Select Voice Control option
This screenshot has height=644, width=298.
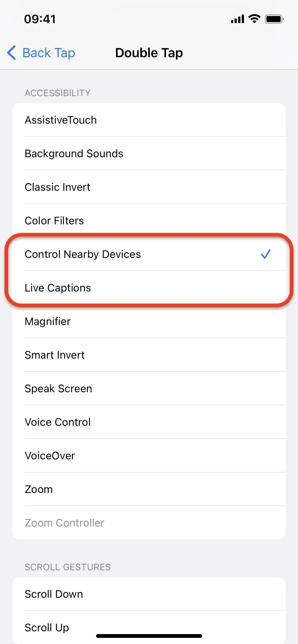tap(149, 422)
